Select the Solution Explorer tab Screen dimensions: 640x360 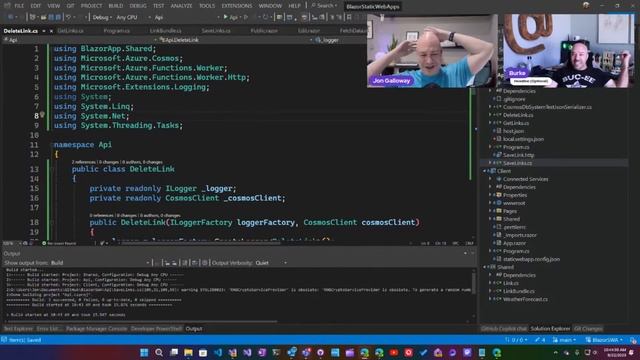tap(550, 329)
